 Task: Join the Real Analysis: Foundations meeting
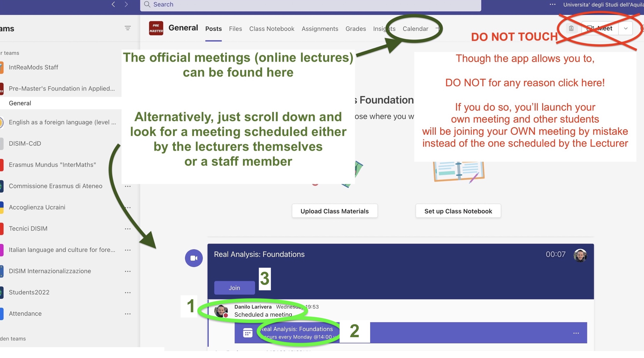point(234,288)
